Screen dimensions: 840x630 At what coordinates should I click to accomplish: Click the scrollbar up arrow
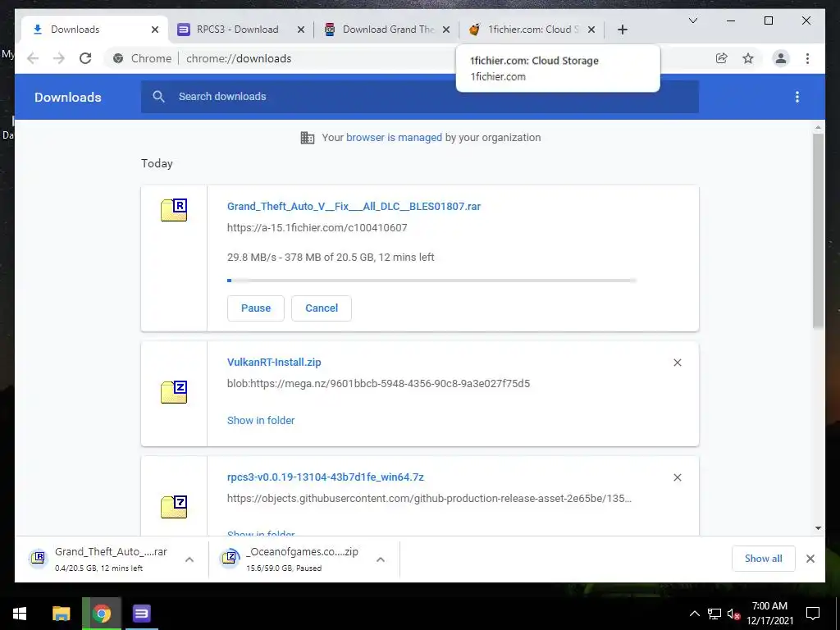click(x=818, y=127)
